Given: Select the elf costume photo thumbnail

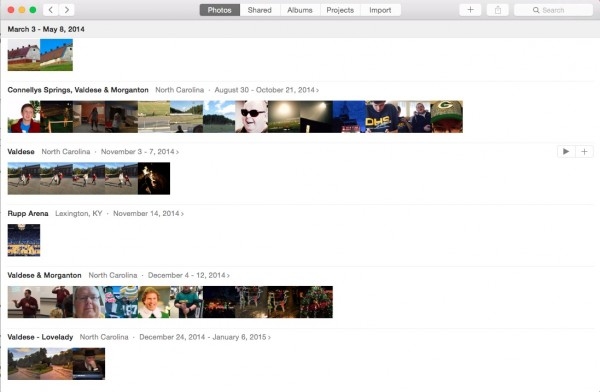Looking at the screenshot, I should pos(154,302).
